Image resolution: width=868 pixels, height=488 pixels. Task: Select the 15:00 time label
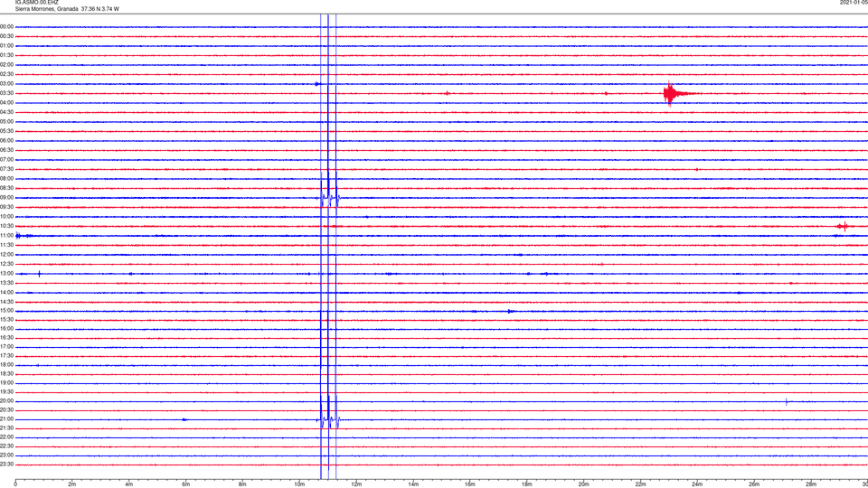(x=6, y=310)
